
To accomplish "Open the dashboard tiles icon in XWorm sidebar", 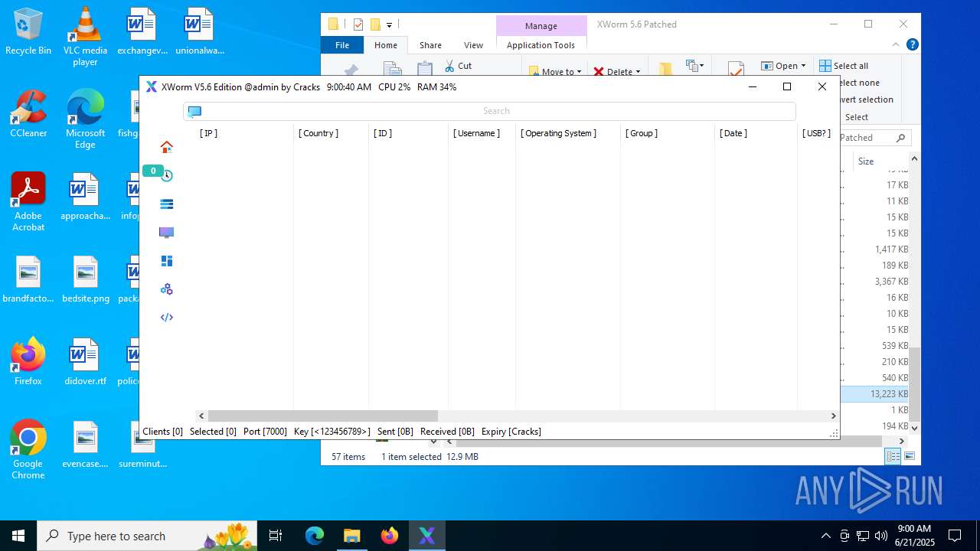I will click(x=166, y=261).
